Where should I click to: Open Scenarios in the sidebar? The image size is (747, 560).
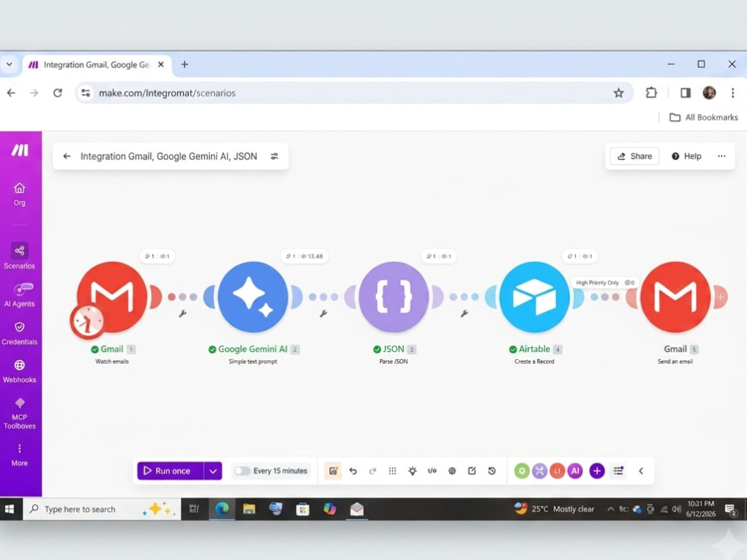tap(19, 256)
